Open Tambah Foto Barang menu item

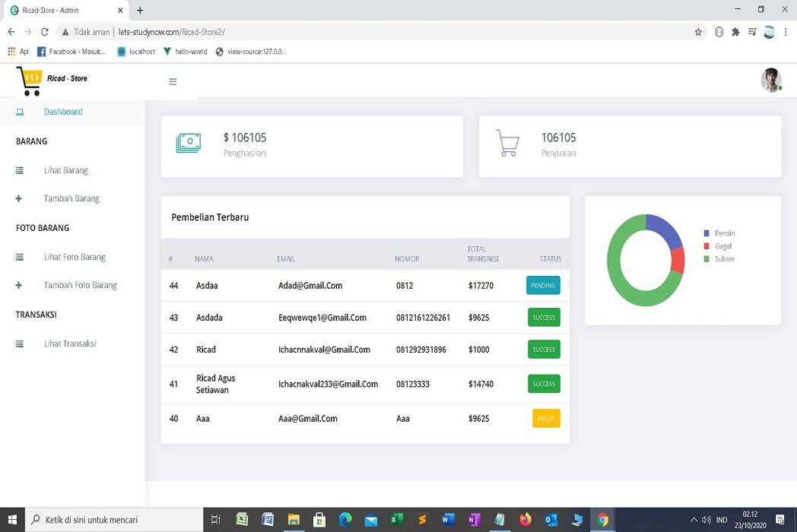click(x=81, y=285)
